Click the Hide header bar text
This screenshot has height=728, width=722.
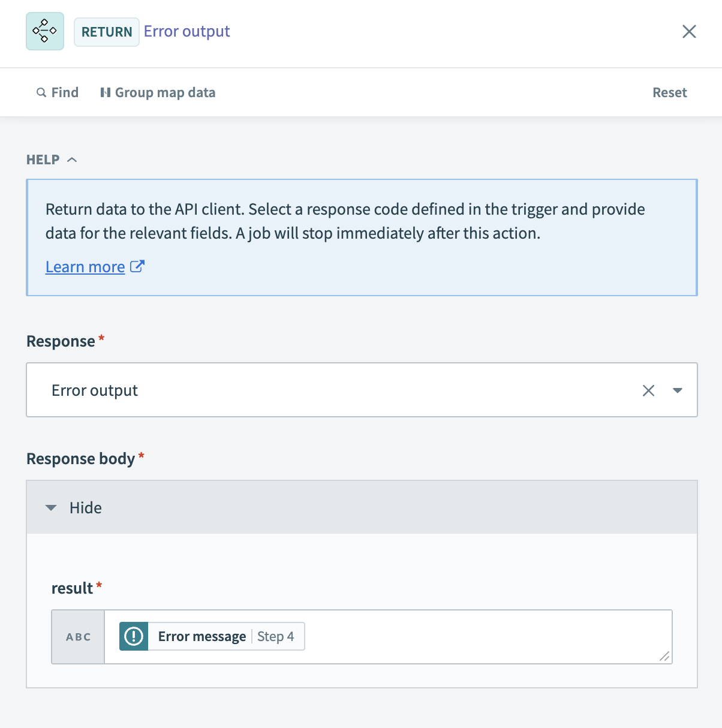[86, 508]
